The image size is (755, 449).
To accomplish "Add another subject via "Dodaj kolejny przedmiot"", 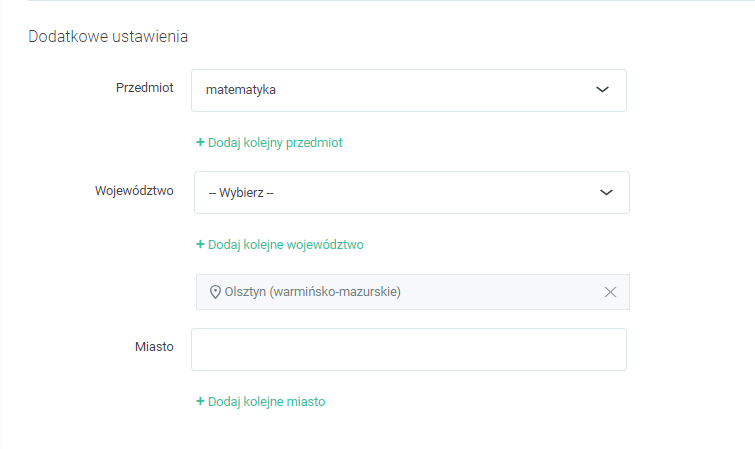I will (275, 142).
